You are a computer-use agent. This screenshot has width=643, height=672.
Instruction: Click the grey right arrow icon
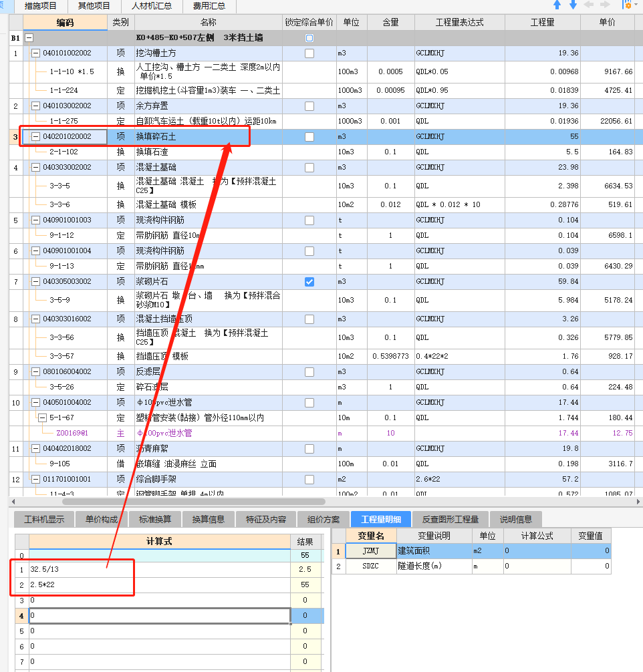[605, 5]
